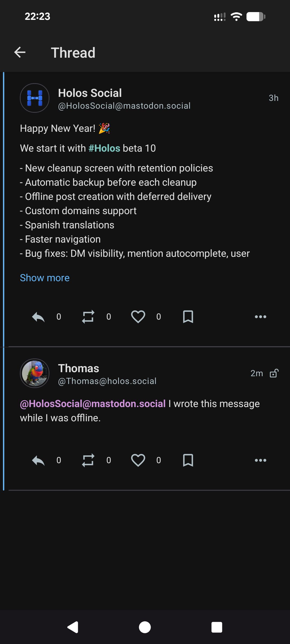Open the #Holos hashtag
This screenshot has width=290, height=644.
click(x=104, y=148)
